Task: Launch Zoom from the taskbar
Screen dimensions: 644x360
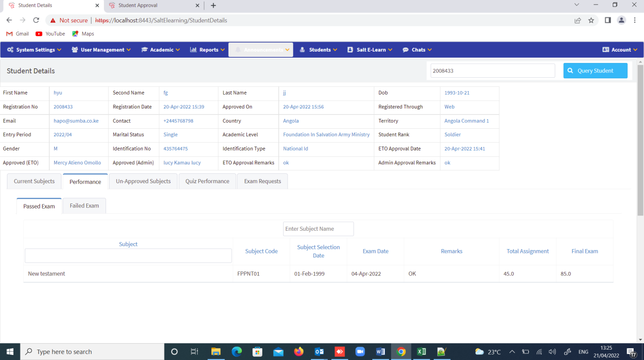Action: [x=360, y=352]
